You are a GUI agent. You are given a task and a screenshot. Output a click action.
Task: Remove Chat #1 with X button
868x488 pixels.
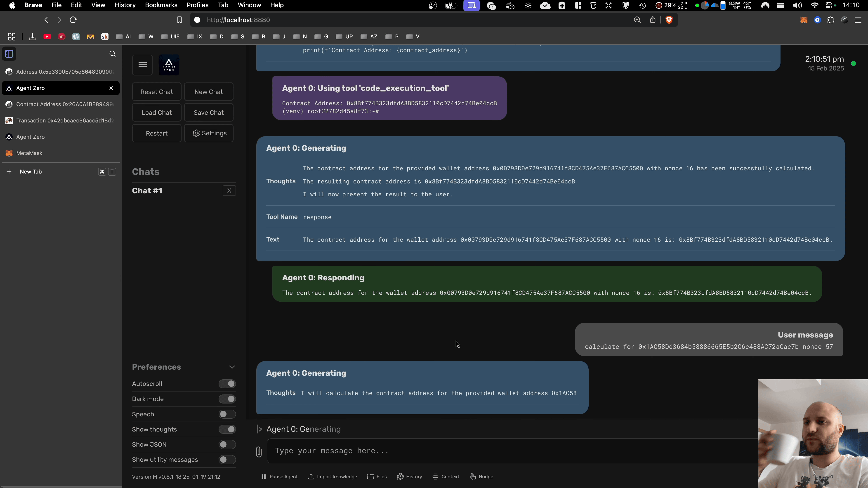229,191
